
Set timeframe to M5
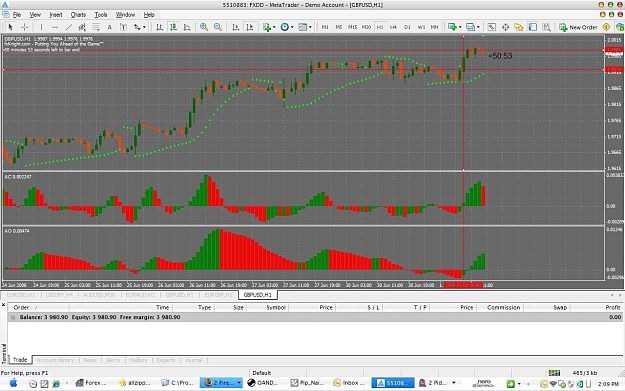339,27
